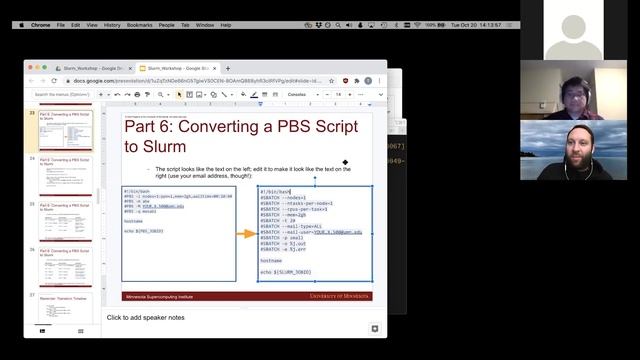Switch to grid view button
Screen dimensions: 640x360
(x=80, y=331)
